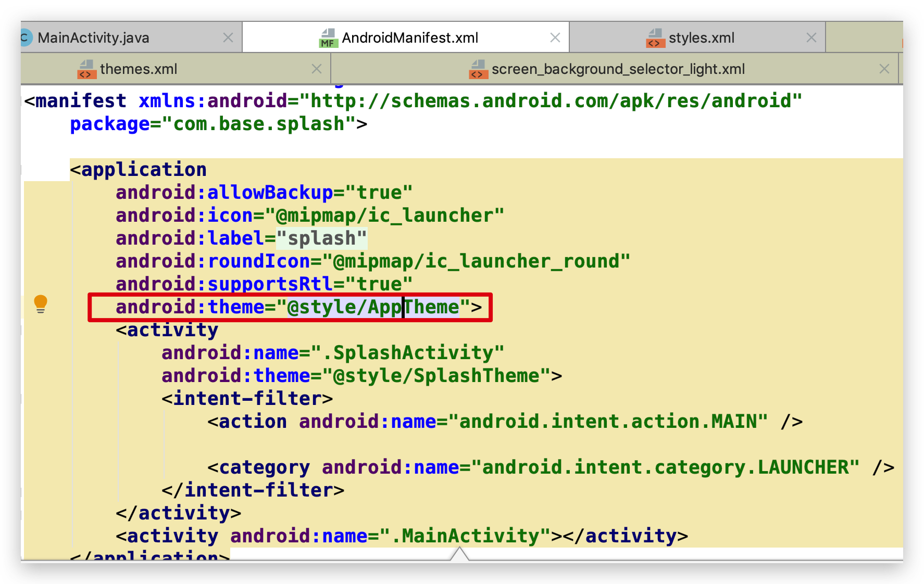
Task: Click the <application opening tag
Action: [x=139, y=170]
